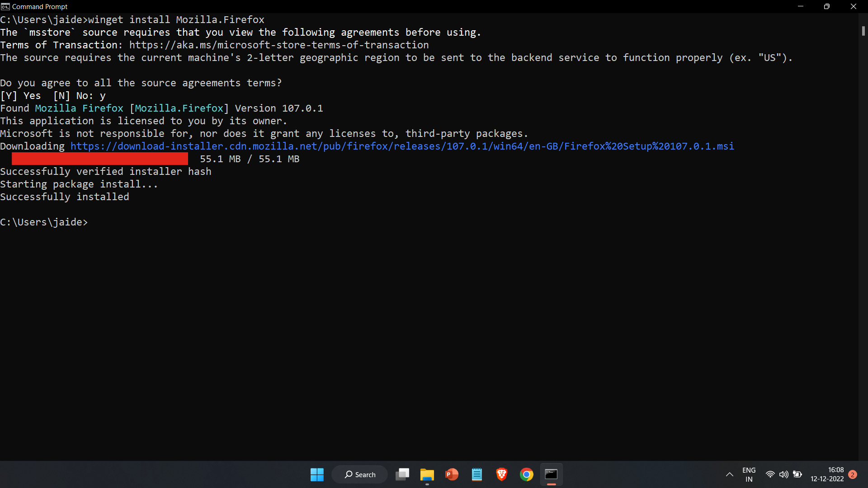Click 'This application is licensed' line
Image resolution: width=868 pixels, height=488 pixels.
(x=144, y=121)
